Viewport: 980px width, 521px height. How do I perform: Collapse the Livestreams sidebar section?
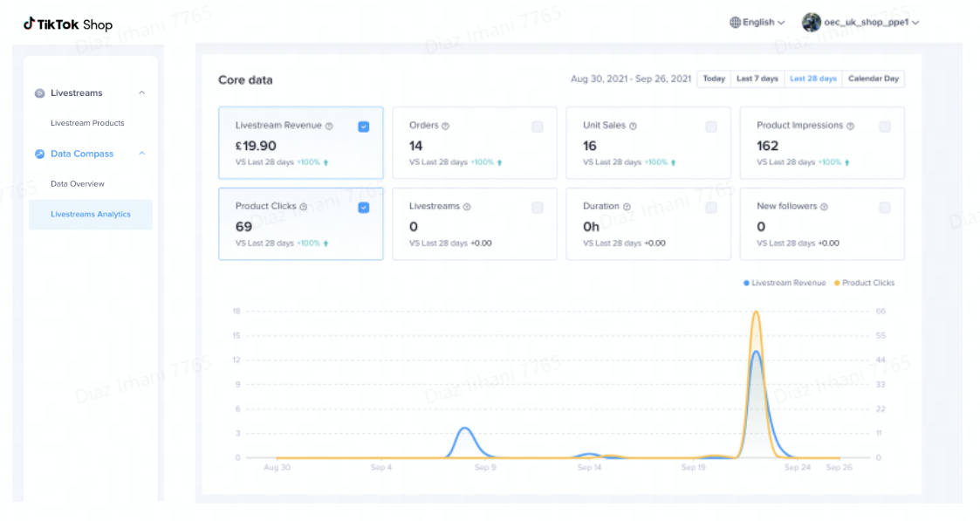142,93
